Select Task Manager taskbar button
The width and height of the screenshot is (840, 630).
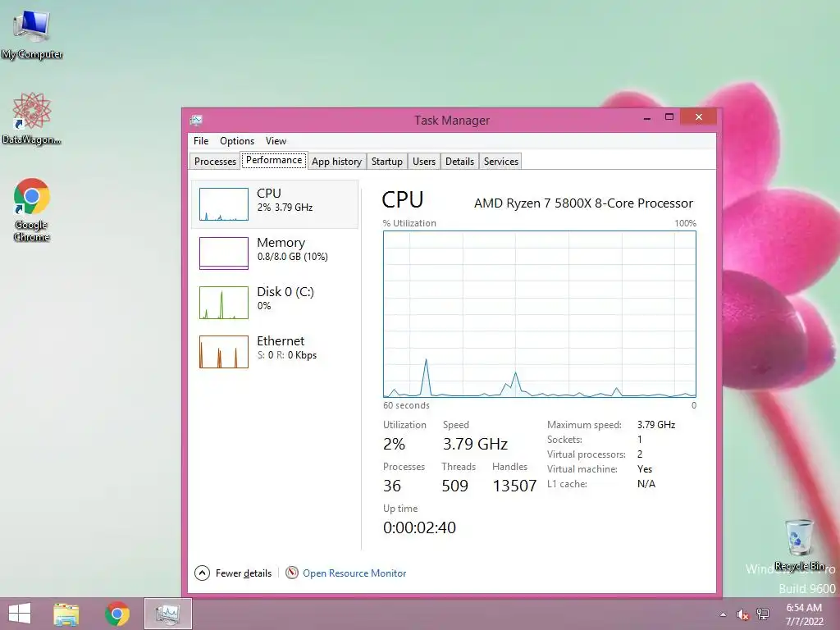pyautogui.click(x=167, y=614)
